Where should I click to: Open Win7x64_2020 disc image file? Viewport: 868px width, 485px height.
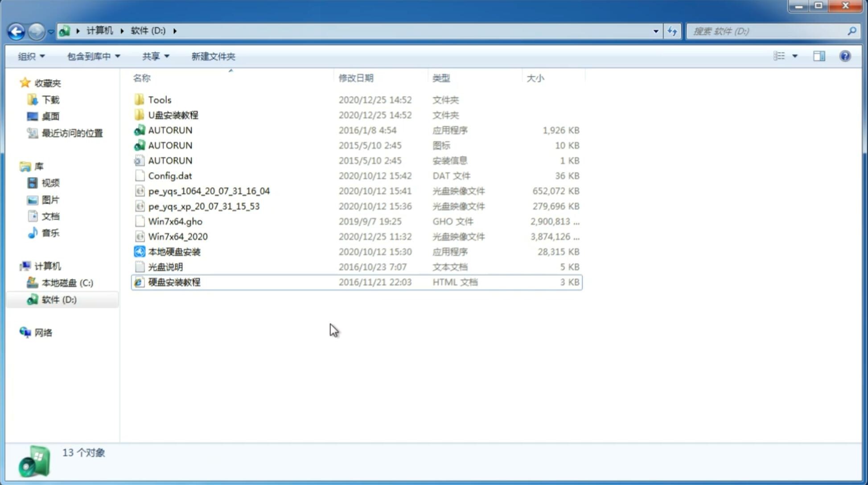(178, 236)
